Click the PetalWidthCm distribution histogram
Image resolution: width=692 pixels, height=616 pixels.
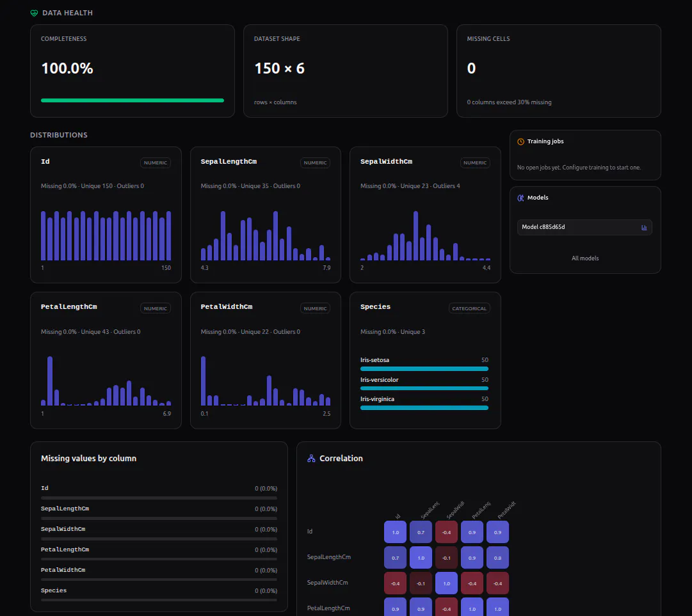point(266,381)
